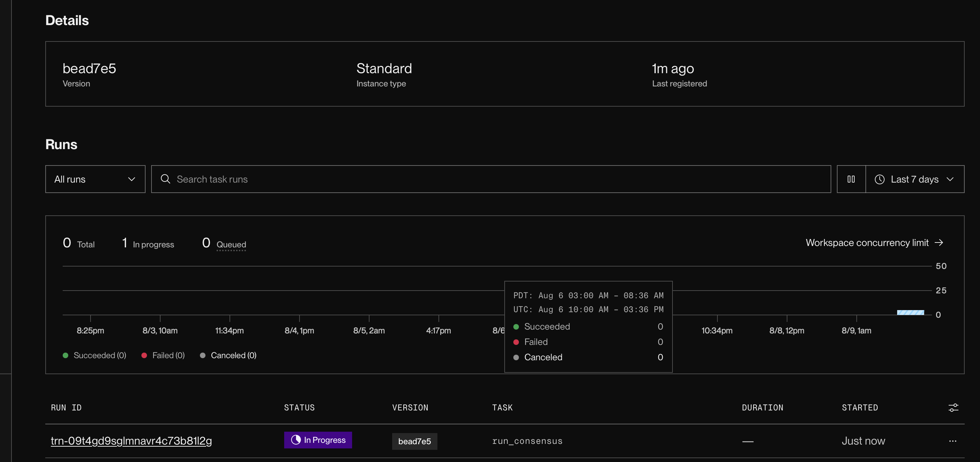Click the Just now started cell
Viewport: 980px width, 462px height.
click(x=863, y=441)
